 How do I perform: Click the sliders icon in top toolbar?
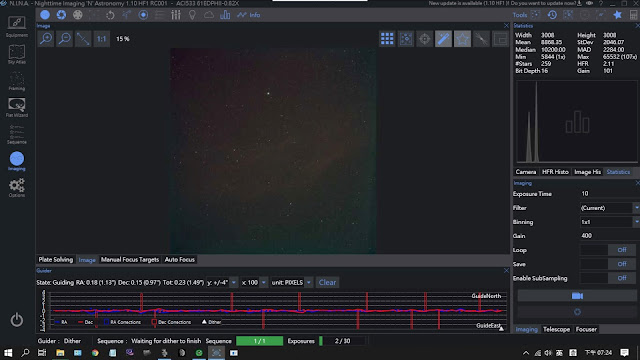click(176, 15)
